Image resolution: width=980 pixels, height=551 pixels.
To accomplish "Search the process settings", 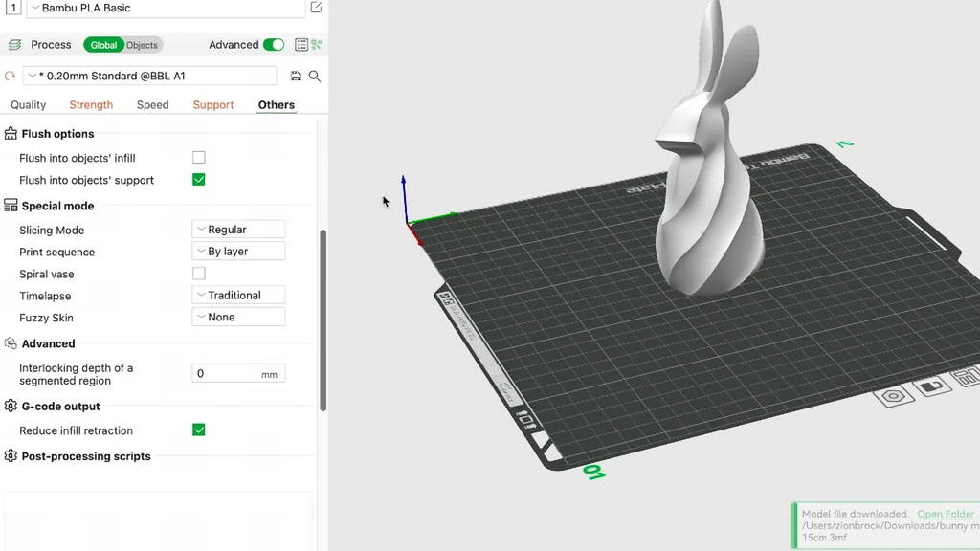I will tap(315, 77).
